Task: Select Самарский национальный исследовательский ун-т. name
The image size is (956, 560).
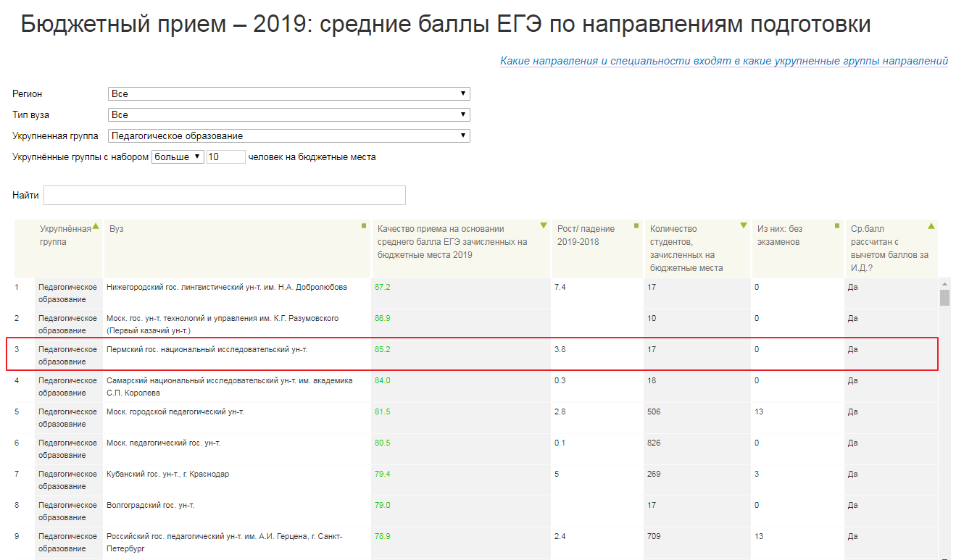Action: [230, 387]
